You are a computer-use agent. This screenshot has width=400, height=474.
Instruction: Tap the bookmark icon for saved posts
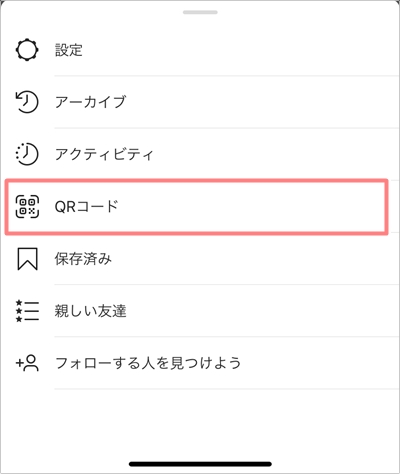(27, 259)
